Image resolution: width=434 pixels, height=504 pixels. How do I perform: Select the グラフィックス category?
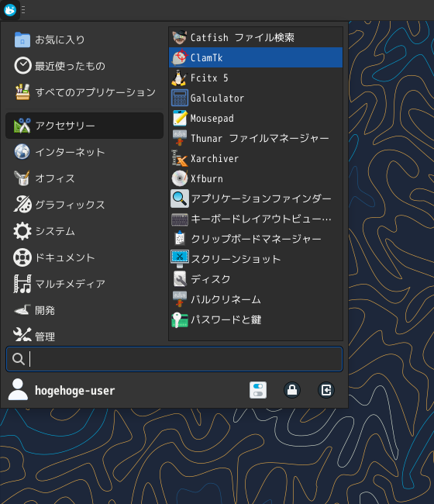(x=84, y=205)
